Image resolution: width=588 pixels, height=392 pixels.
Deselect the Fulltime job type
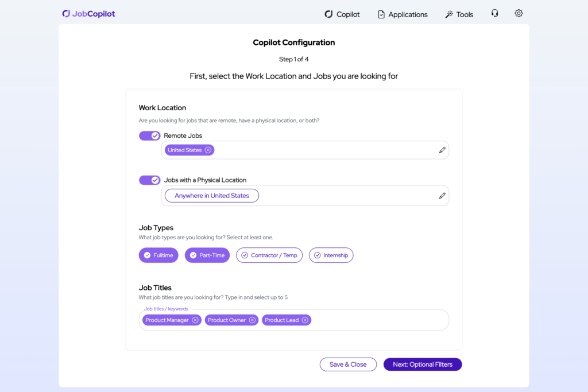click(158, 255)
